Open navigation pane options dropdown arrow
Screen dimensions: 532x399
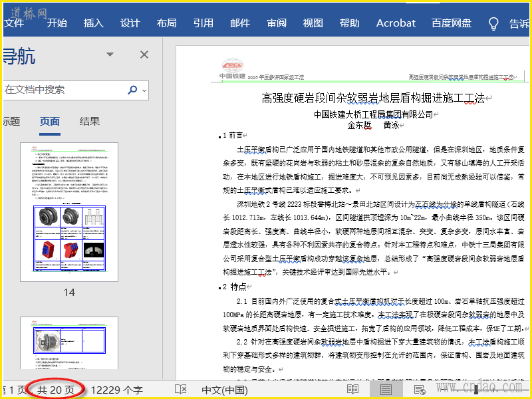point(110,55)
